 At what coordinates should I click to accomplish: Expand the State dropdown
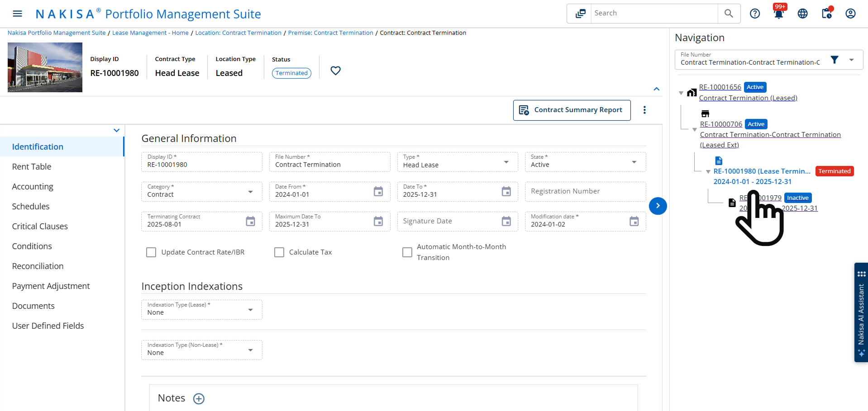(x=585, y=162)
